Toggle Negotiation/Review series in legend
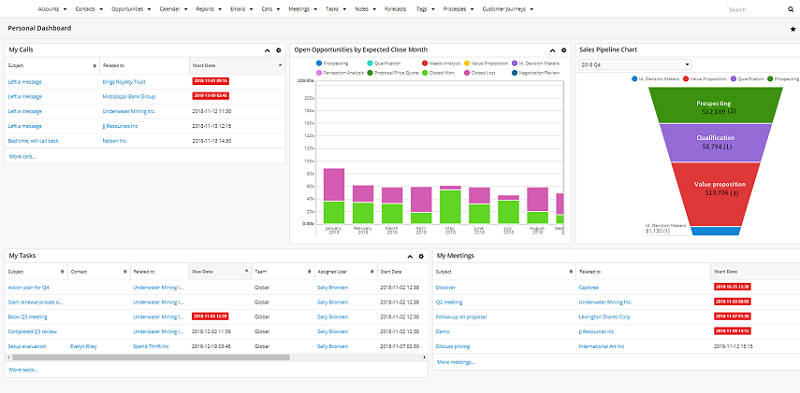 pos(535,73)
